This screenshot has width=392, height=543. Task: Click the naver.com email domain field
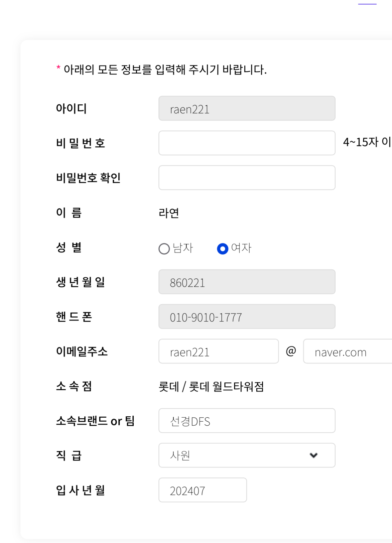347,351
